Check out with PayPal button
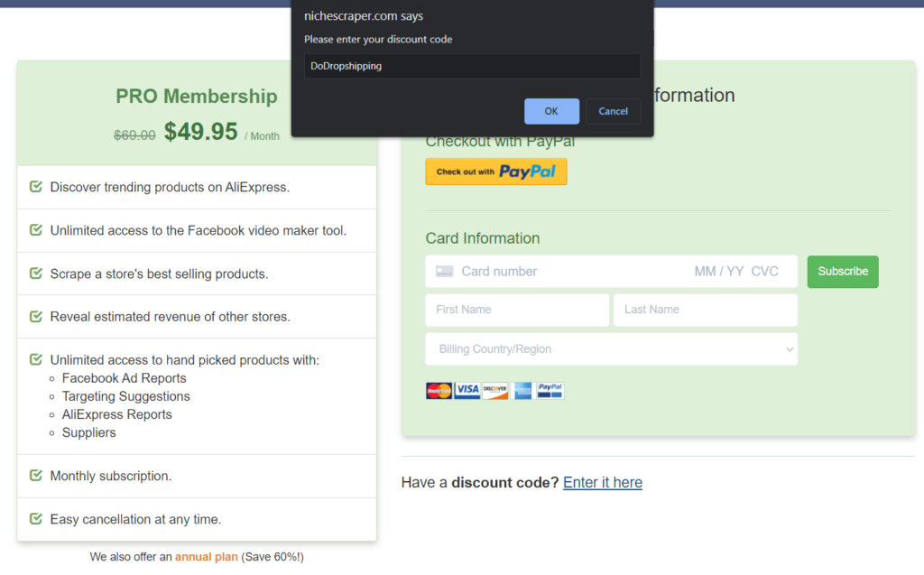 [496, 172]
